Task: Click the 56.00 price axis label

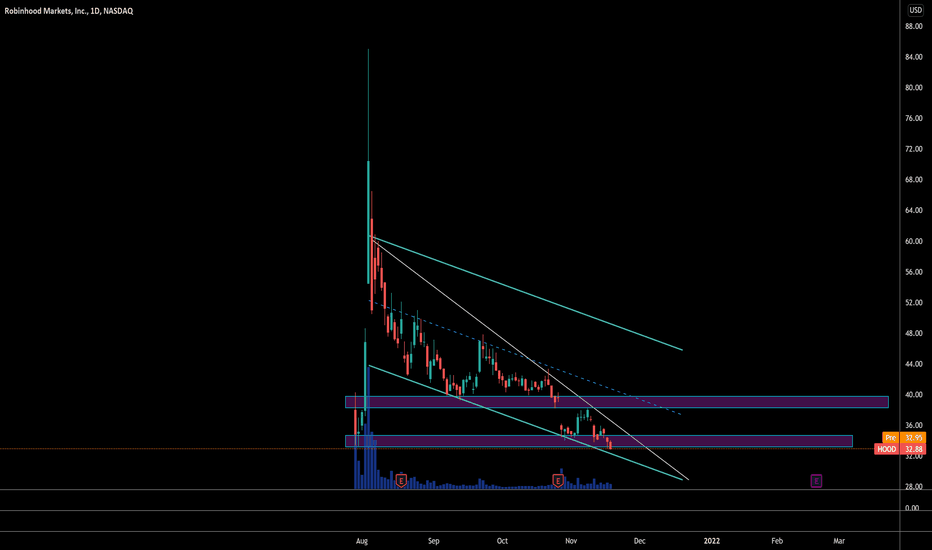Action: (x=914, y=272)
